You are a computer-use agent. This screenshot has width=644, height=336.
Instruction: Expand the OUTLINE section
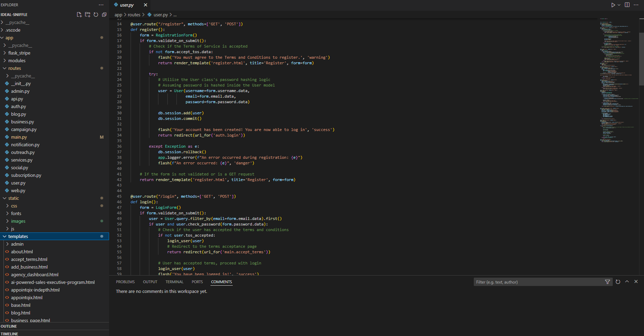(55, 326)
